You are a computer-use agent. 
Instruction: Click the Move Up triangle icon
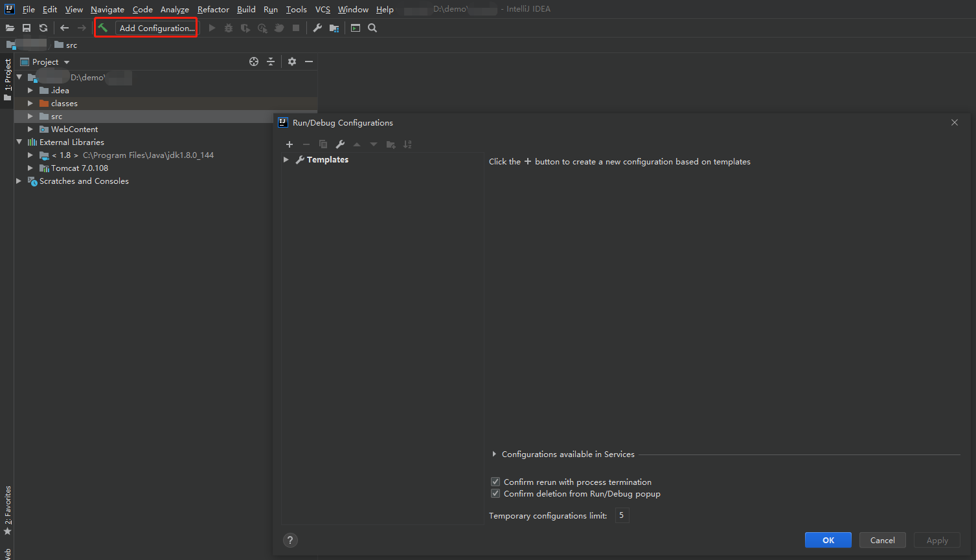[357, 144]
